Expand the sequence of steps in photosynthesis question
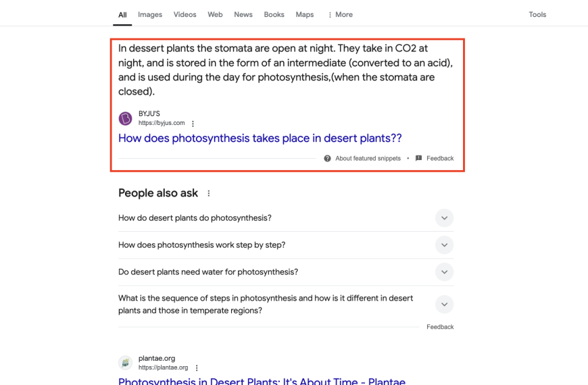588x385 pixels. 444,305
